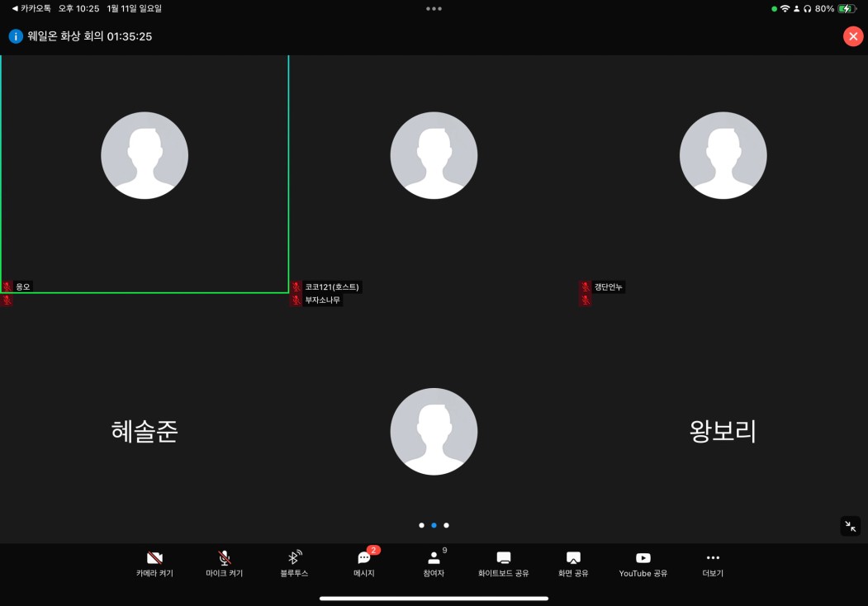868x606 pixels.
Task: Open the three-dot multitasking menu at top center
Action: click(x=434, y=8)
